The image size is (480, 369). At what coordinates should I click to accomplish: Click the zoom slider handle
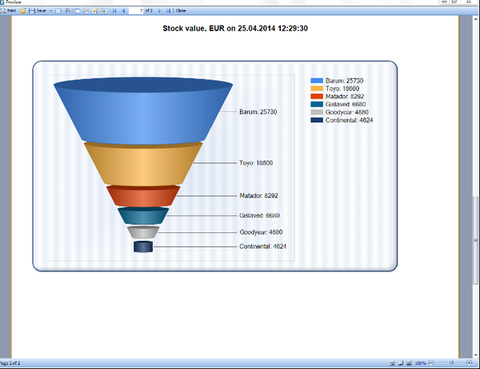pyautogui.click(x=452, y=363)
